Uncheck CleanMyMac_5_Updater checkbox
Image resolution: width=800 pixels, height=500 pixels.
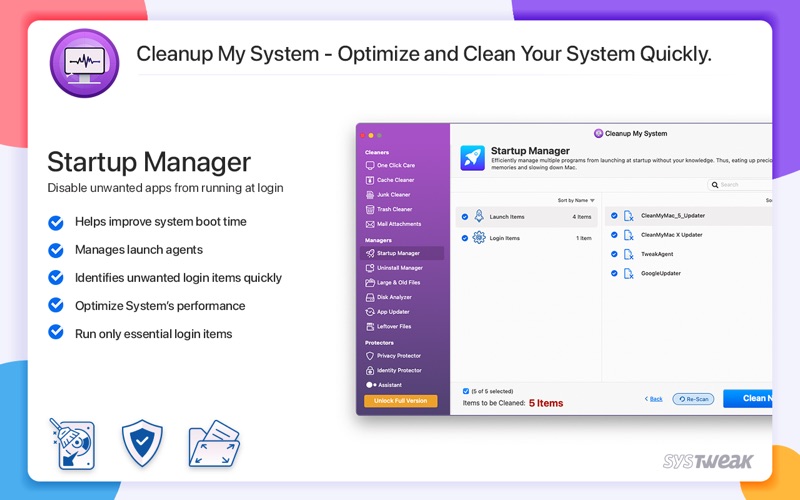point(614,216)
